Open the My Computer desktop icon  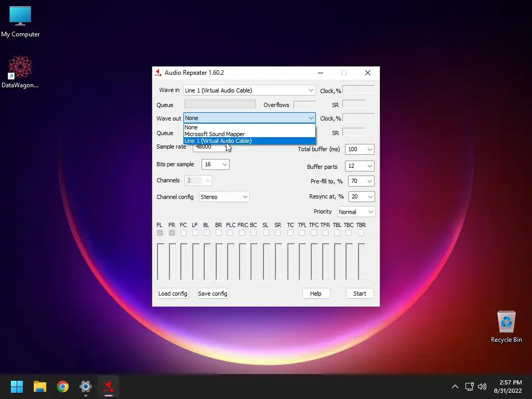(x=20, y=21)
